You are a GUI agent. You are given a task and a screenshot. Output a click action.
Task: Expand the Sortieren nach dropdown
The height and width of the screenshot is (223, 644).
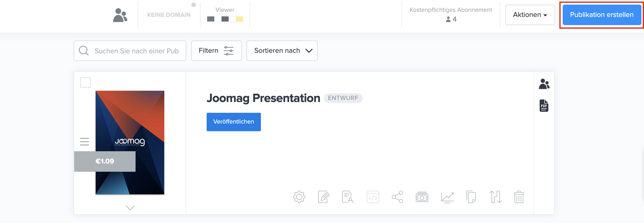pyautogui.click(x=282, y=51)
